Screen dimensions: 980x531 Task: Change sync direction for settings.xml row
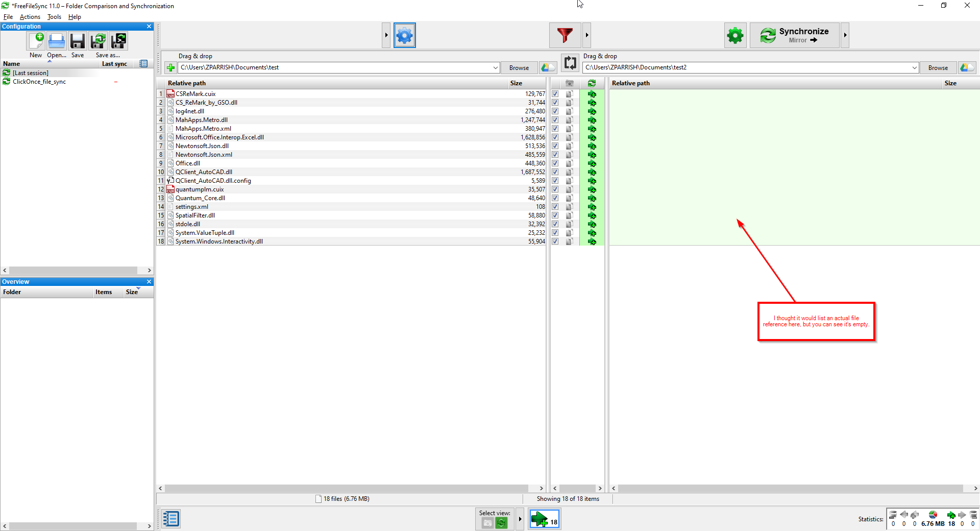tap(592, 207)
